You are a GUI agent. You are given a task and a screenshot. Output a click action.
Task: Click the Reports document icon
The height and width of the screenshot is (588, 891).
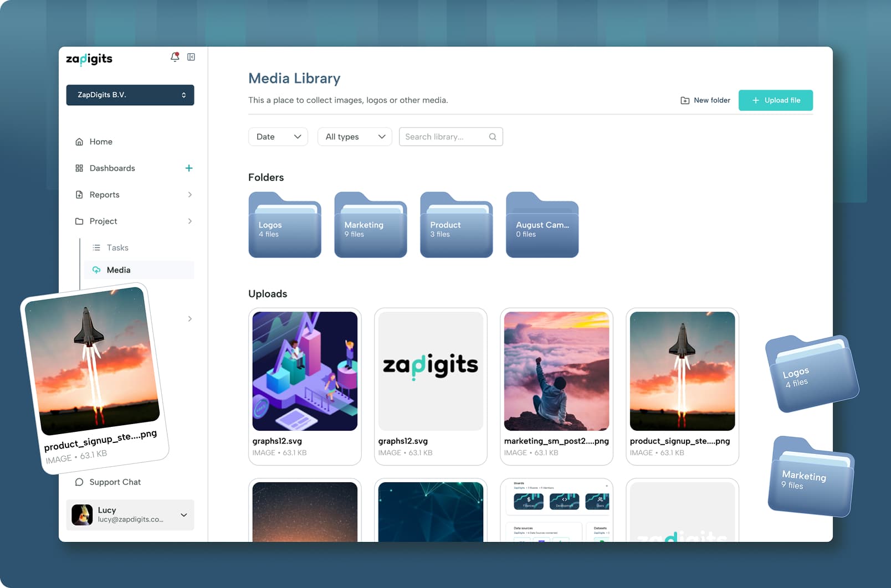(79, 194)
